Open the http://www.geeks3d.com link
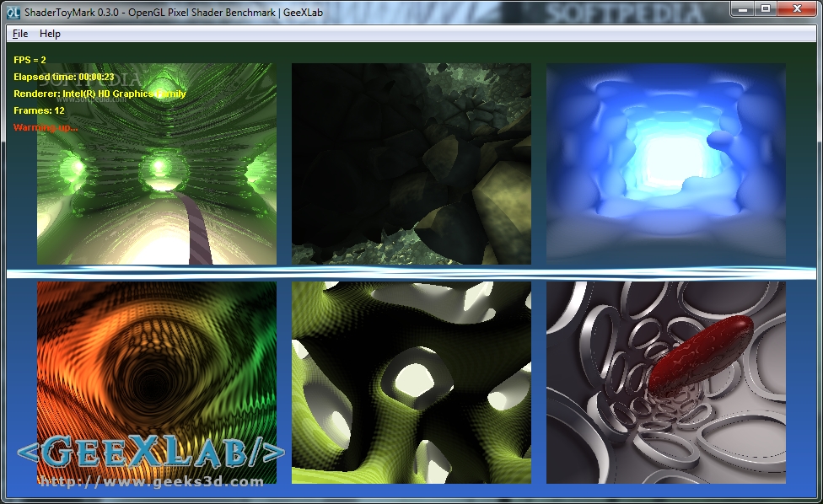 coord(151,481)
